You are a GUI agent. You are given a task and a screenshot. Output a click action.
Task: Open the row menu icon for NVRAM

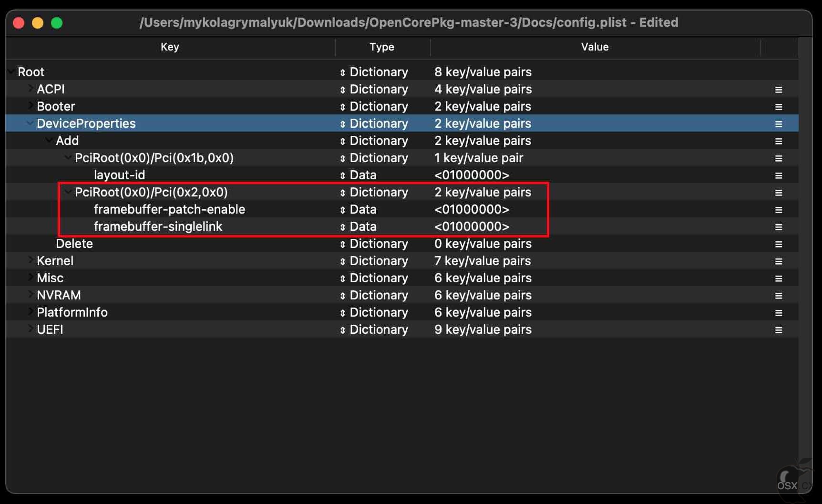tap(778, 296)
